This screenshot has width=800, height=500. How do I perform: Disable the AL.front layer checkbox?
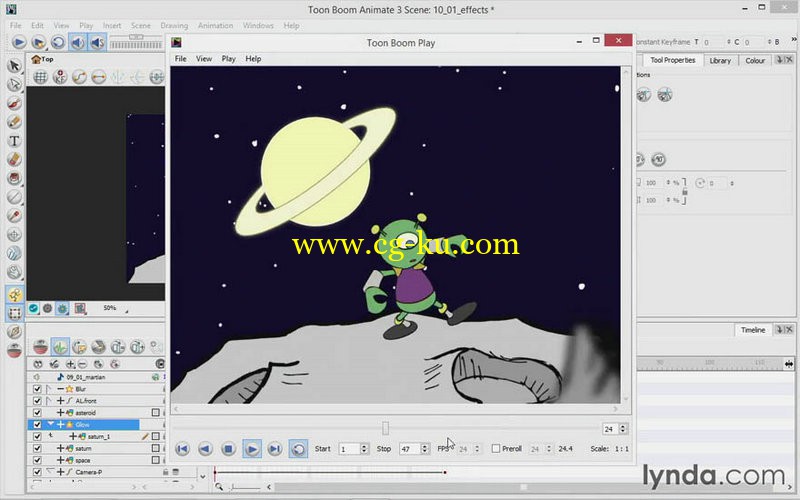(37, 401)
